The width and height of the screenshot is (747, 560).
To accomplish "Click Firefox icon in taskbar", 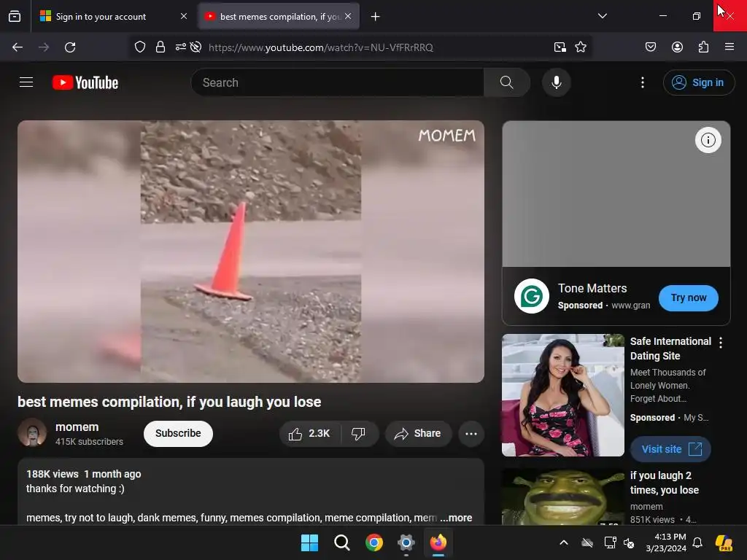I will click(438, 542).
